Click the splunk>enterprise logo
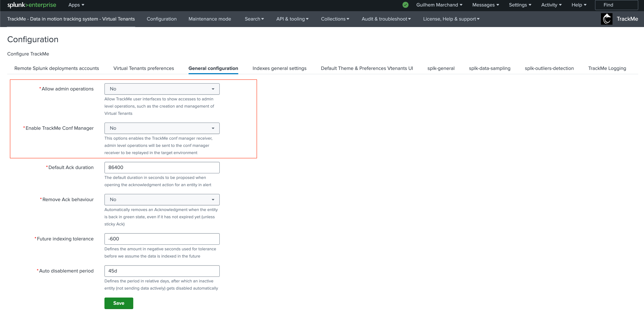This screenshot has height=328, width=644. point(32,5)
